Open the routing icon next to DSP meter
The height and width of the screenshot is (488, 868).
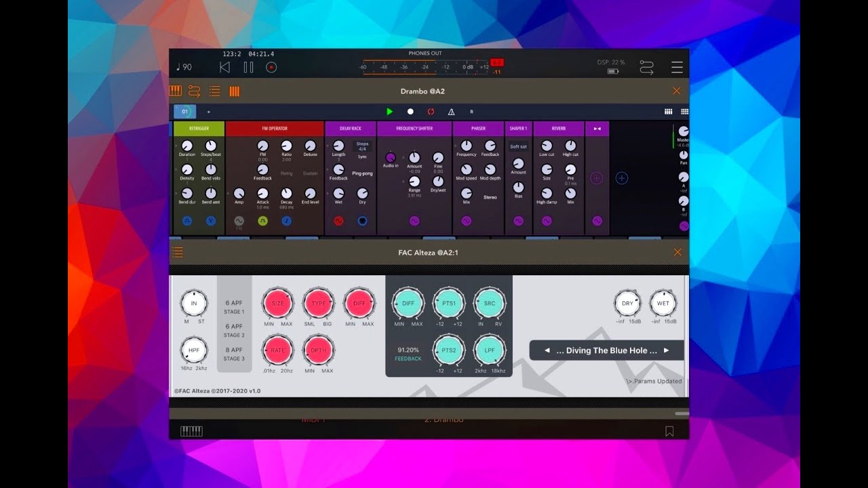(646, 67)
